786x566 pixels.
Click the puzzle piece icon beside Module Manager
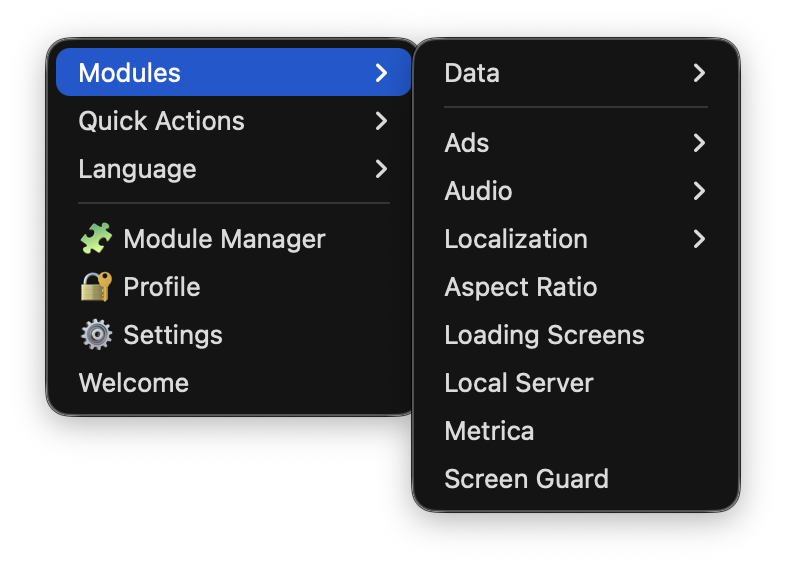(x=96, y=239)
